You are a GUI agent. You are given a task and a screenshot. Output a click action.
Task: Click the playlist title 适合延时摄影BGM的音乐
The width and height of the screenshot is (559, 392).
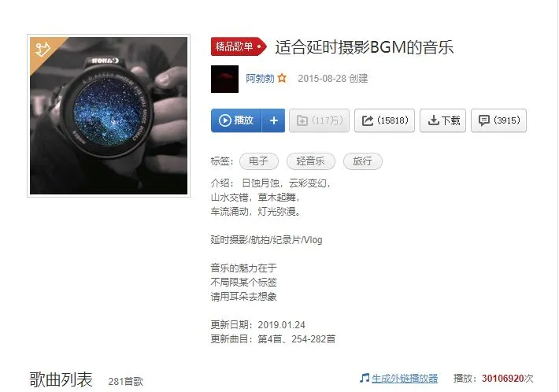tap(364, 47)
